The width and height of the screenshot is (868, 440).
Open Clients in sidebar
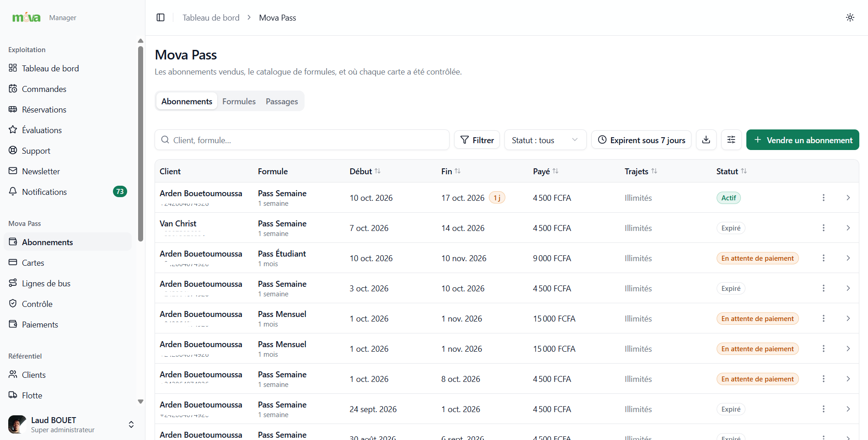click(x=68, y=375)
